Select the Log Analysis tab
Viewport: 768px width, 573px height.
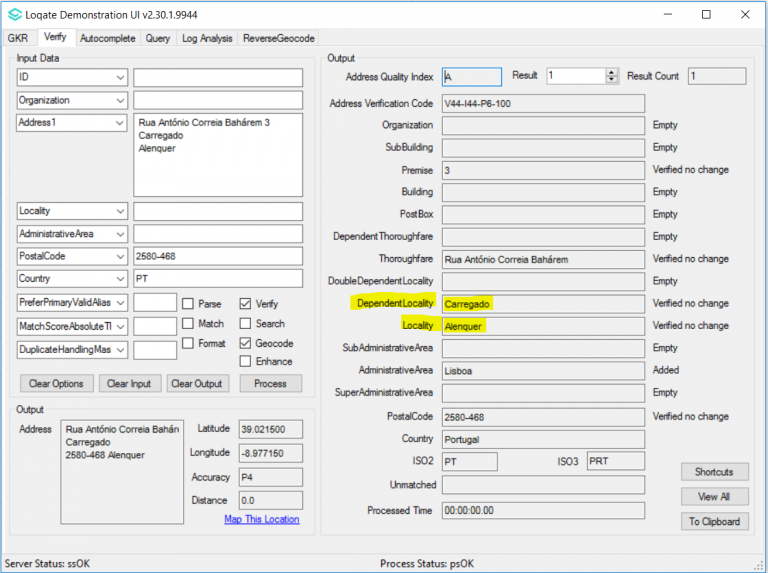(208, 38)
